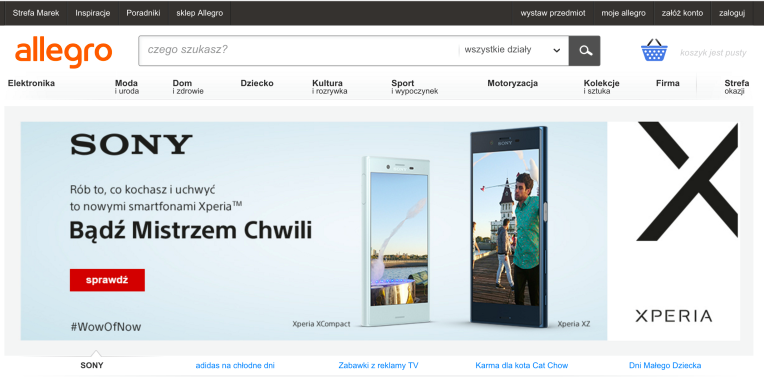Click the black Xperia X logo panel
The height and width of the screenshot is (390, 764).
click(x=673, y=231)
